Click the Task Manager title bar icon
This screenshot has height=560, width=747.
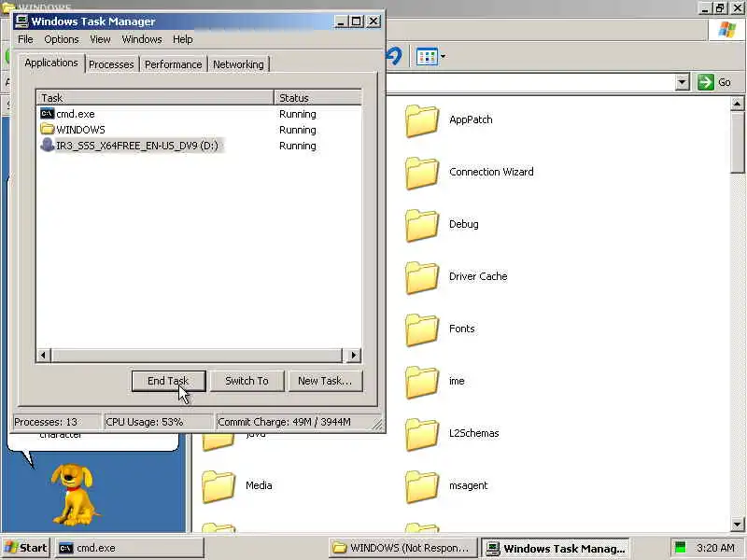click(21, 21)
